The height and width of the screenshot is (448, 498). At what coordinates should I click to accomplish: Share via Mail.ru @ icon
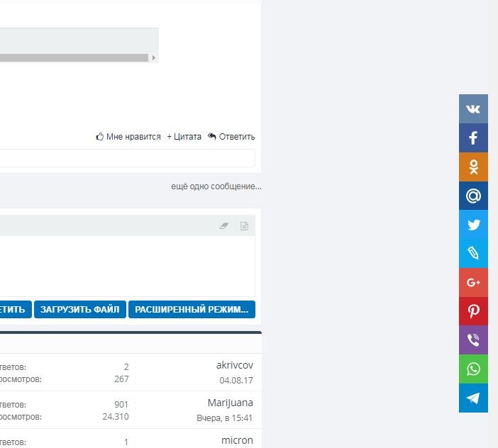point(473,196)
